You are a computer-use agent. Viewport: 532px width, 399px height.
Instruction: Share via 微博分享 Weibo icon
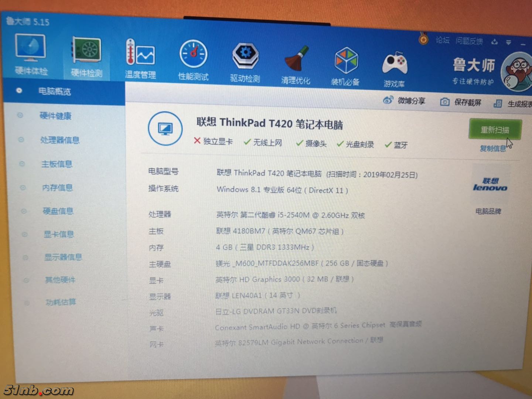point(404,100)
